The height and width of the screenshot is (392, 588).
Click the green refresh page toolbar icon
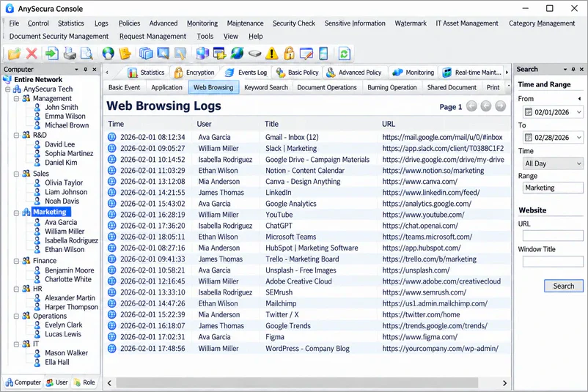pyautogui.click(x=345, y=53)
